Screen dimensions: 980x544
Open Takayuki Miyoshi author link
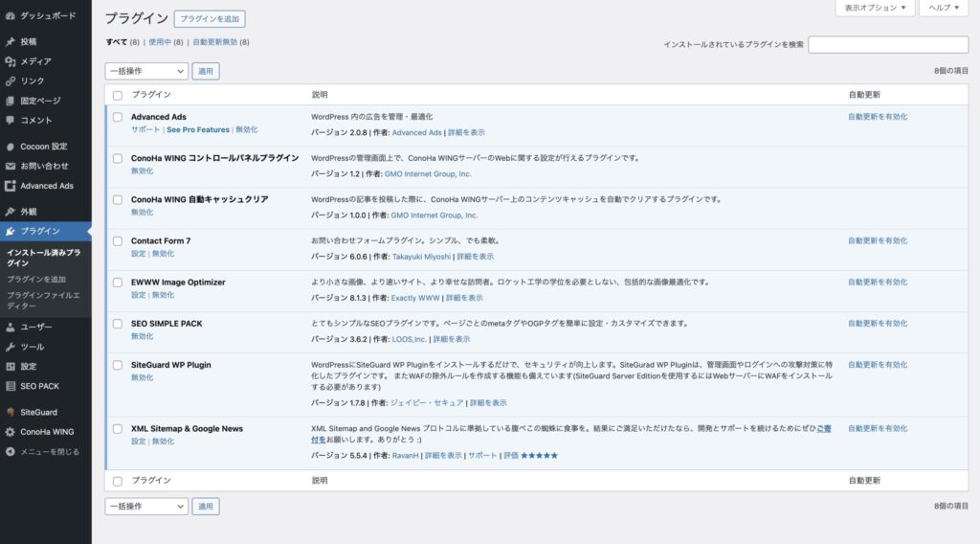coord(421,257)
